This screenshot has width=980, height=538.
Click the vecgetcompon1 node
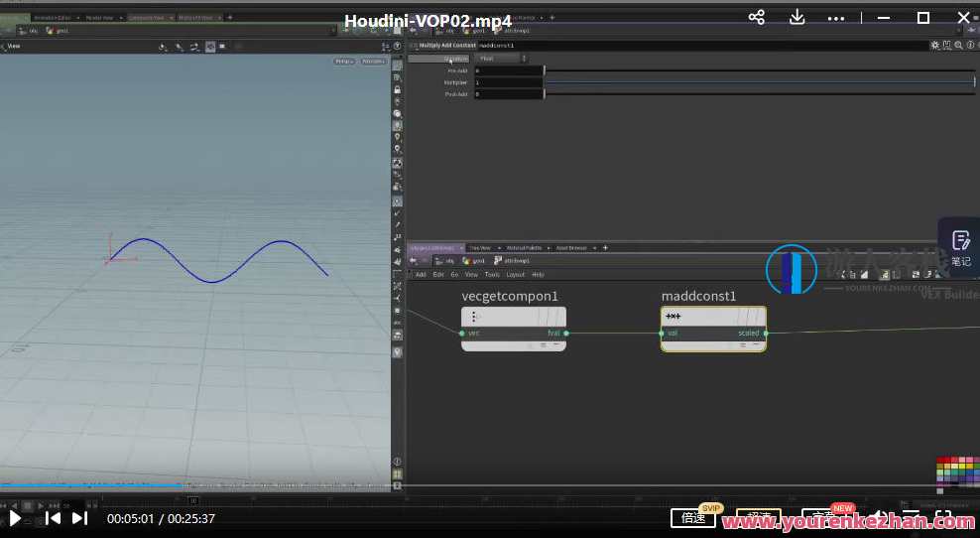pos(514,330)
